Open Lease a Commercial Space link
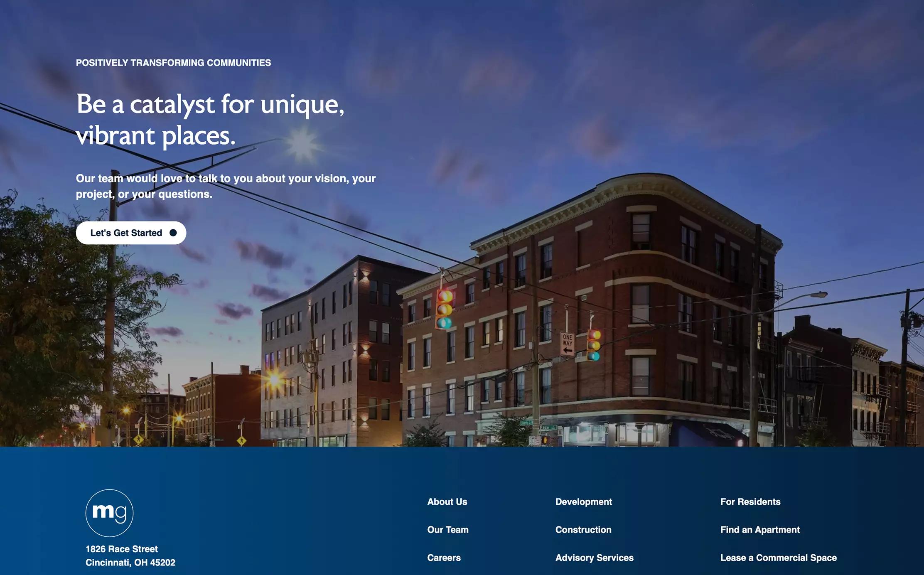Viewport: 924px width, 575px height. tap(779, 558)
